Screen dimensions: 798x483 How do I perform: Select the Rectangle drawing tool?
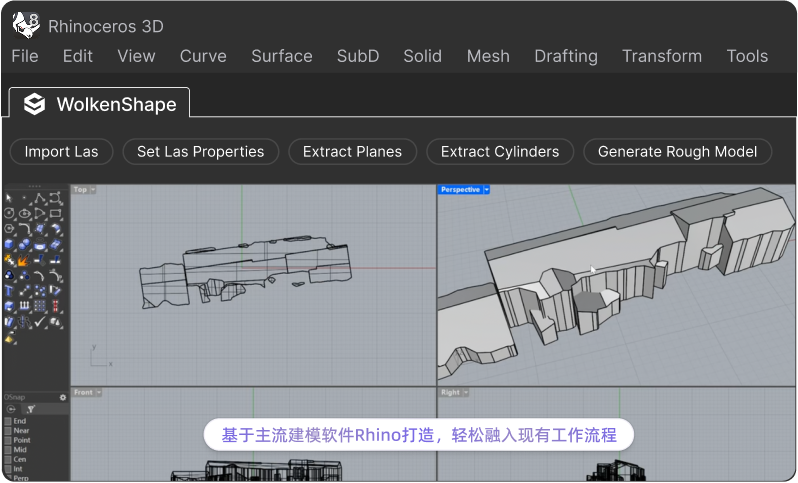[x=55, y=213]
